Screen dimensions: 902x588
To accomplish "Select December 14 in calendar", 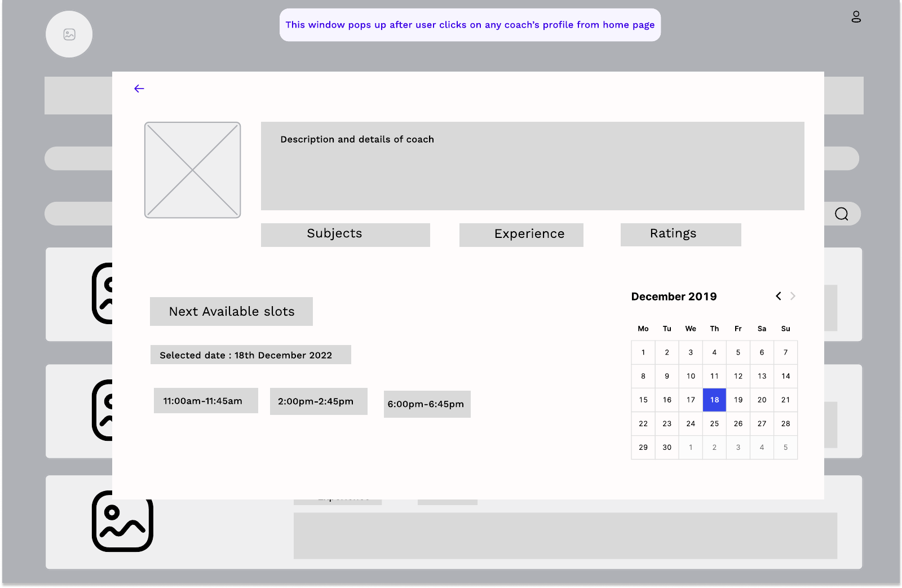I will [x=785, y=376].
